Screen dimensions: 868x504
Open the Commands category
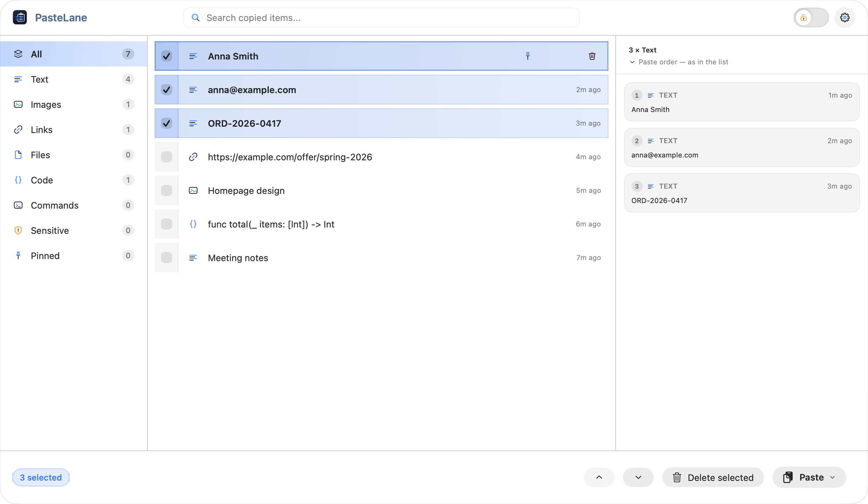[73, 205]
